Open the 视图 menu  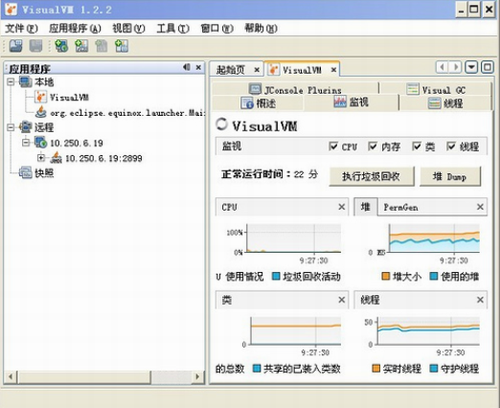pos(129,29)
